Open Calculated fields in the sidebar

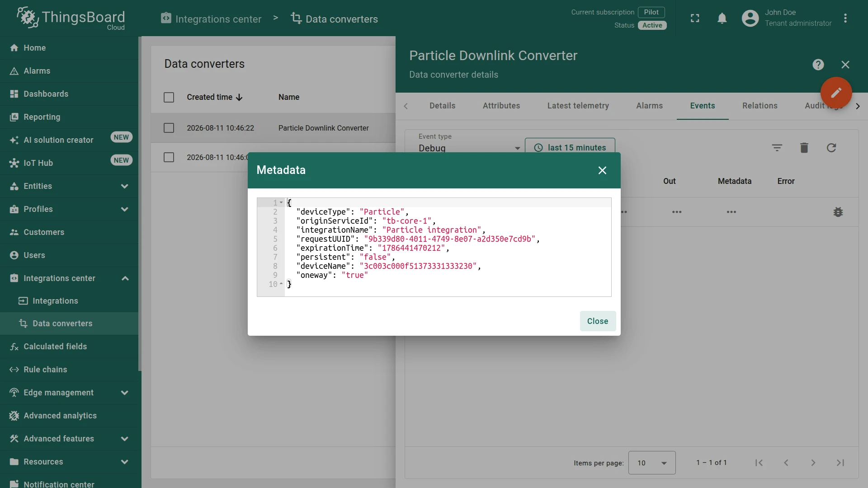pos(69,347)
